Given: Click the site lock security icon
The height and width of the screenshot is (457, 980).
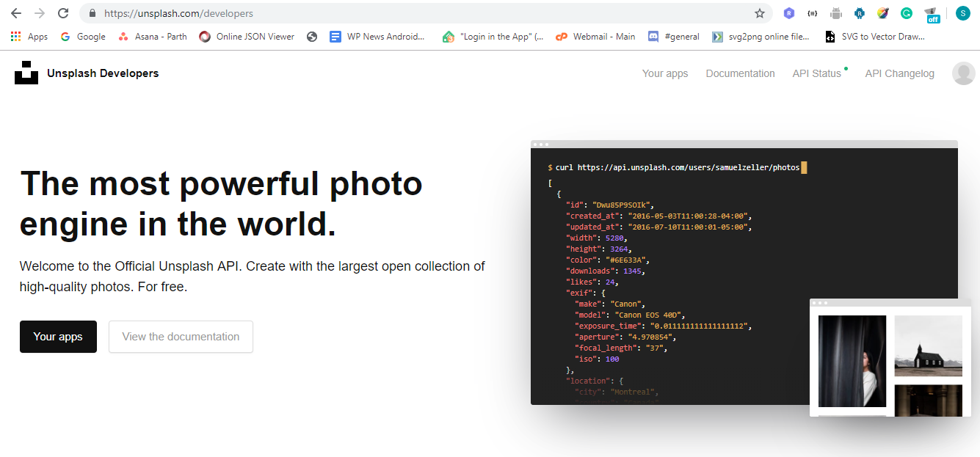Looking at the screenshot, I should [92, 13].
